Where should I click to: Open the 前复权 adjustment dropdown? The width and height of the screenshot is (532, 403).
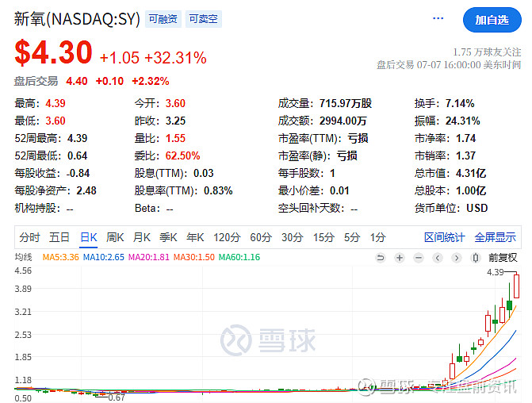pyautogui.click(x=503, y=258)
